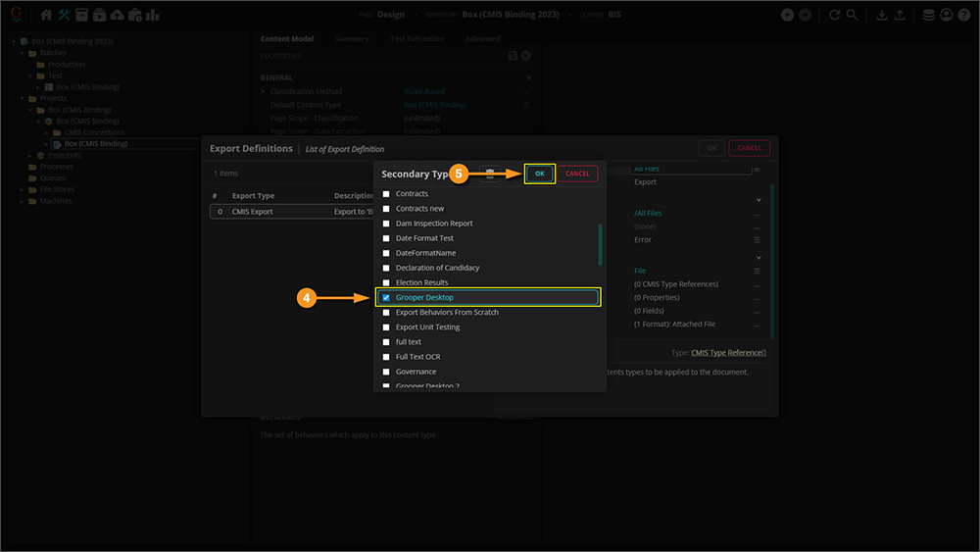Expand the Machines tree node

click(x=21, y=201)
